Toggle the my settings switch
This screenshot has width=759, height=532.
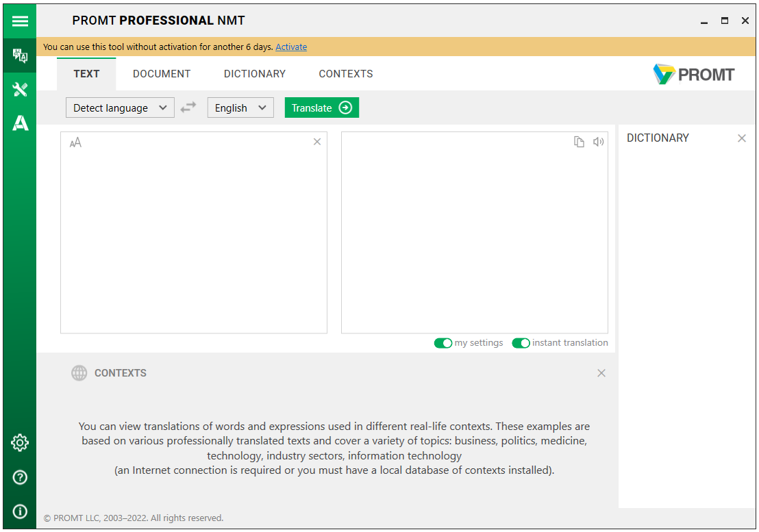[443, 343]
